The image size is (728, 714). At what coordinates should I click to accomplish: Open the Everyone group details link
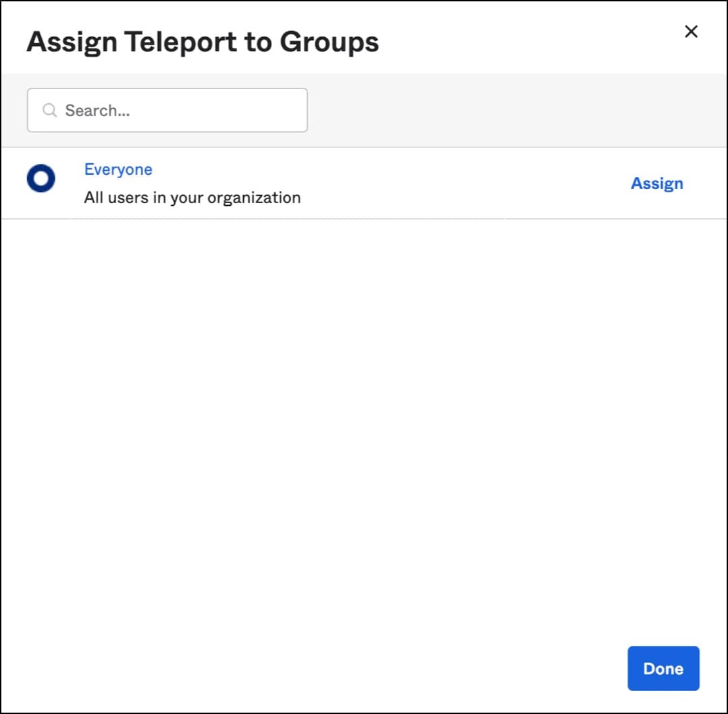118,169
